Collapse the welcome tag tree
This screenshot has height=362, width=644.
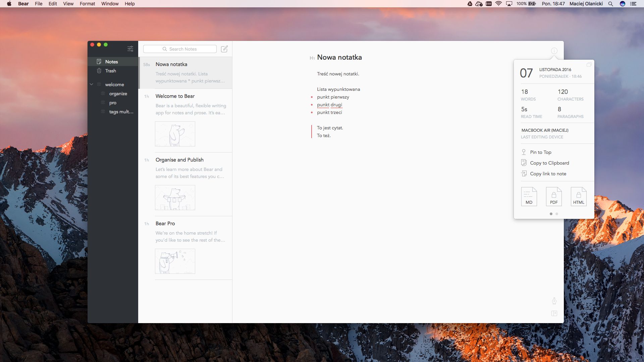[x=92, y=84]
